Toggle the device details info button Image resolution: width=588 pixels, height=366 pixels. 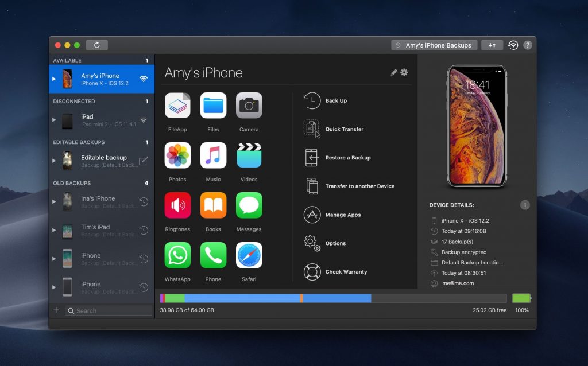524,205
